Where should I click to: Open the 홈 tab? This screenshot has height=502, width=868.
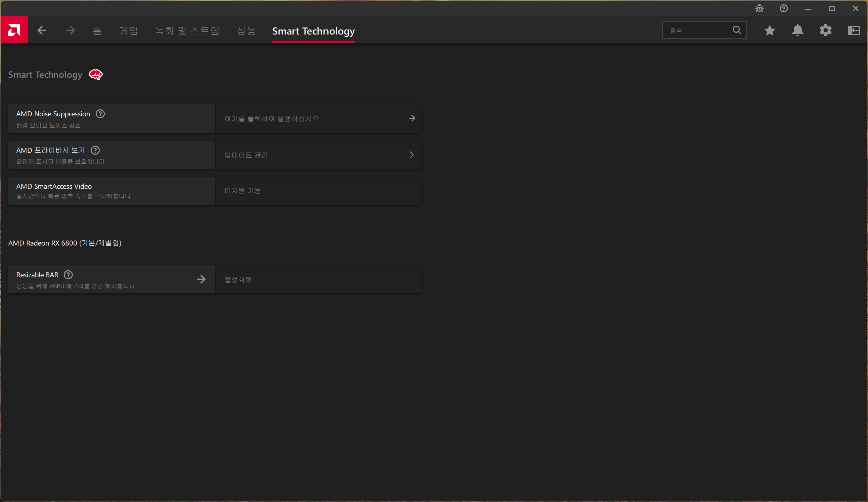(x=97, y=31)
